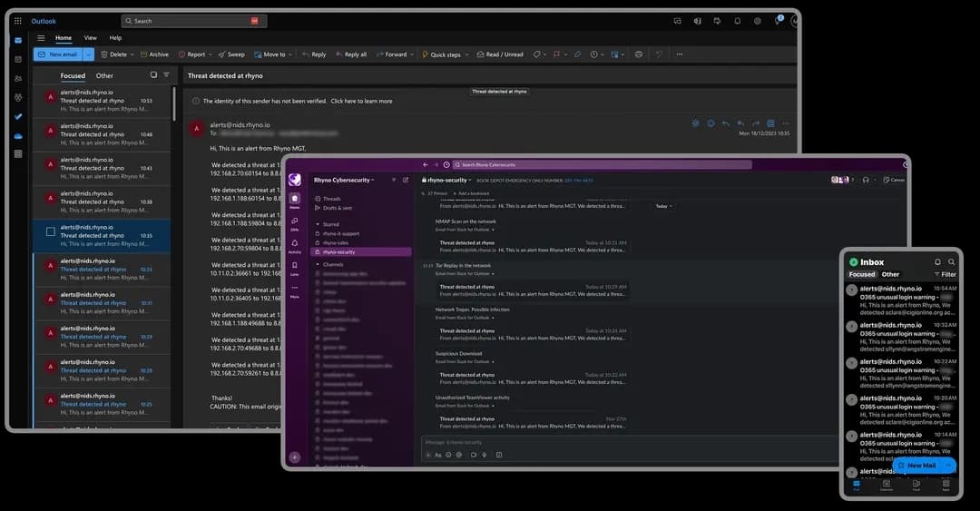This screenshot has width=980, height=511.
Task: Select Other tab in Outlook message list
Action: (x=104, y=76)
